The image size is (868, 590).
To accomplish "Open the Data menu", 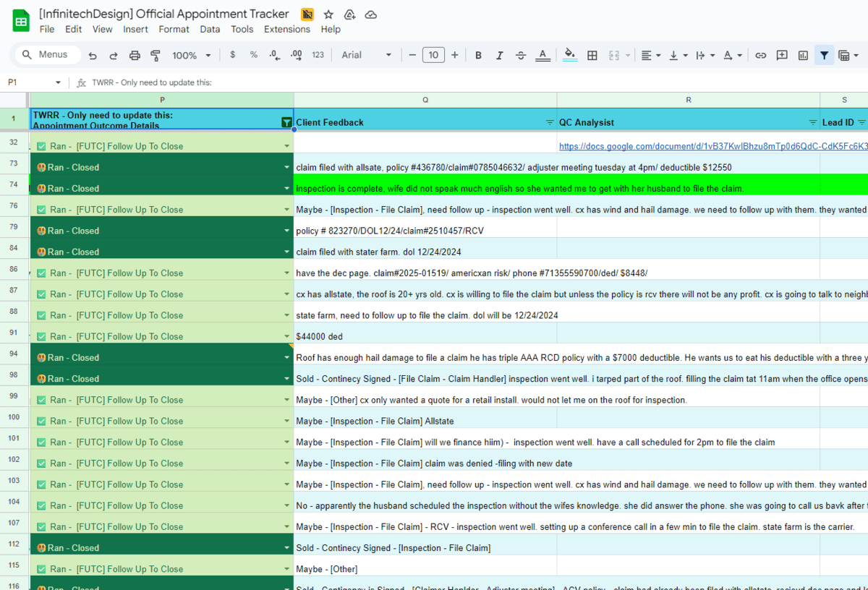I will point(210,30).
